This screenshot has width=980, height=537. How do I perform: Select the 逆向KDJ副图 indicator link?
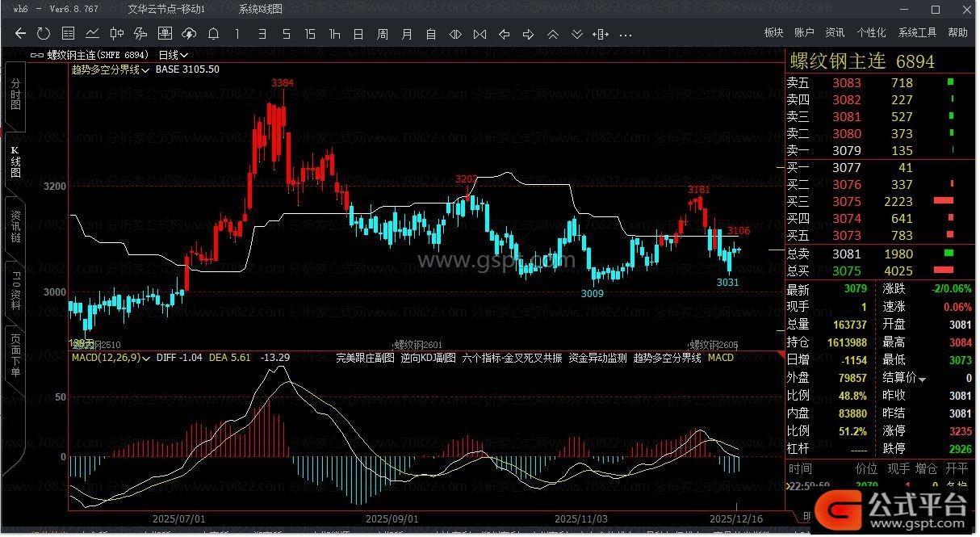coord(428,357)
